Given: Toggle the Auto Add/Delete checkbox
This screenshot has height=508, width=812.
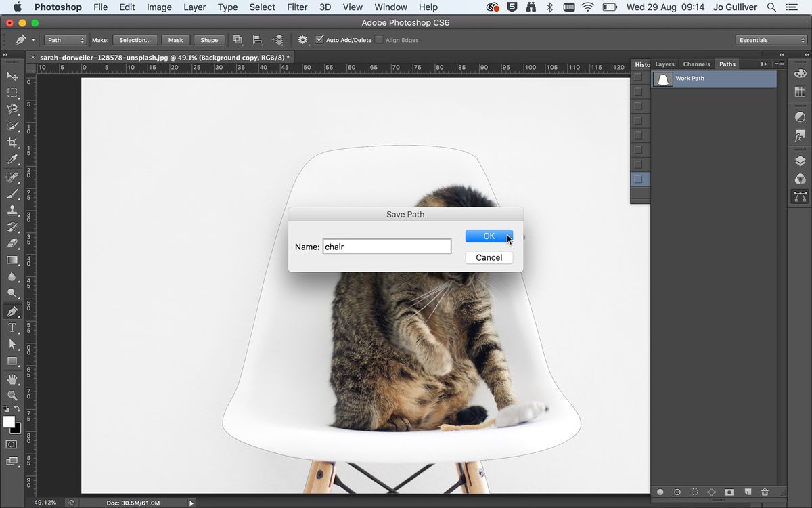Looking at the screenshot, I should coord(320,40).
